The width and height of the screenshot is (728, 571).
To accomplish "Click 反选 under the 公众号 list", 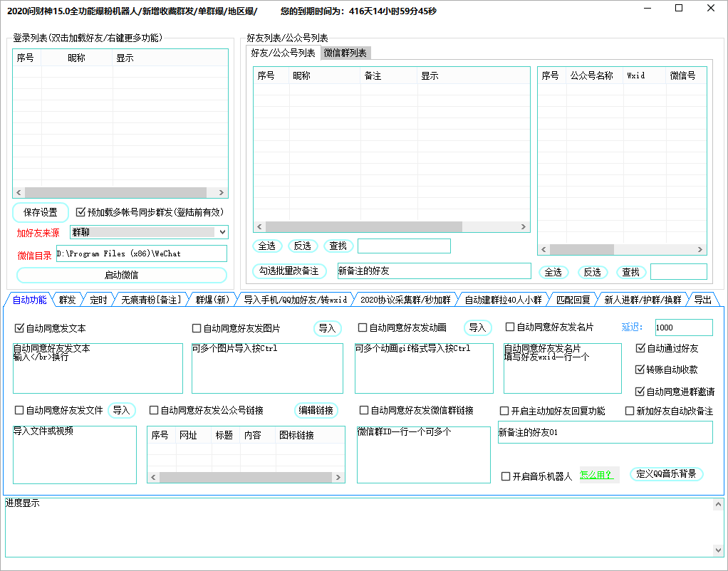I will pos(592,272).
